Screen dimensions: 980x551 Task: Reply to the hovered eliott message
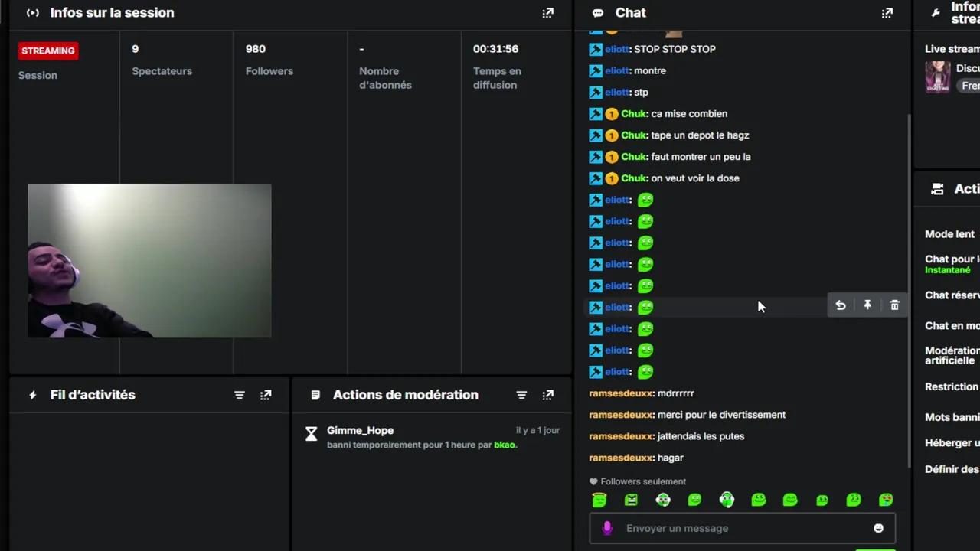pos(841,305)
